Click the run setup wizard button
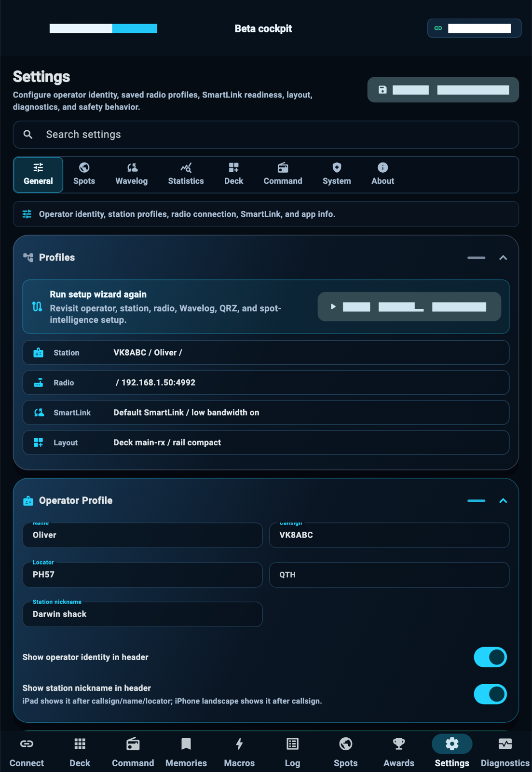 point(409,307)
